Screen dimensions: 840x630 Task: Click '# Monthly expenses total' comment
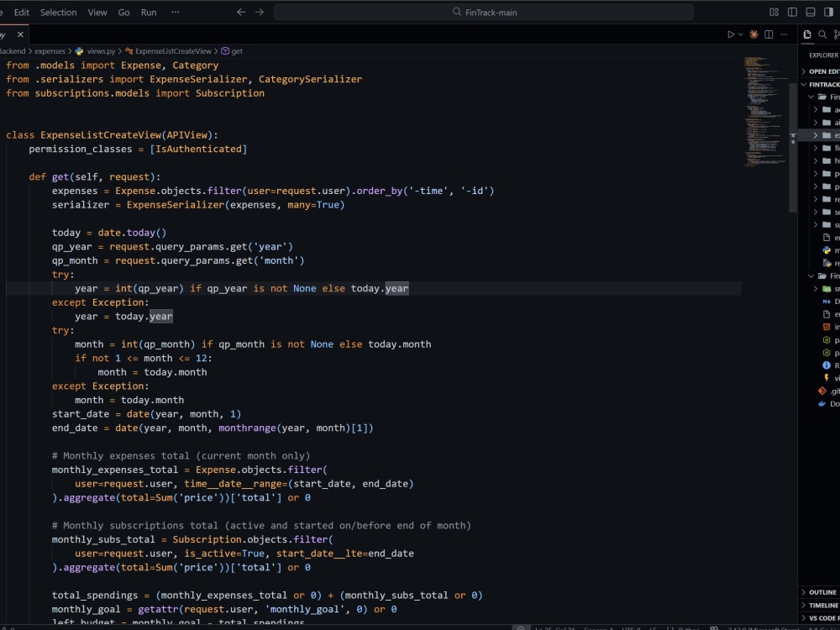coord(181,456)
